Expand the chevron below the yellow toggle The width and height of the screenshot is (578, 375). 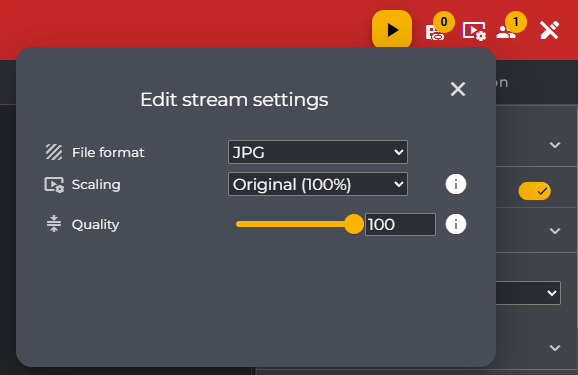coord(555,231)
